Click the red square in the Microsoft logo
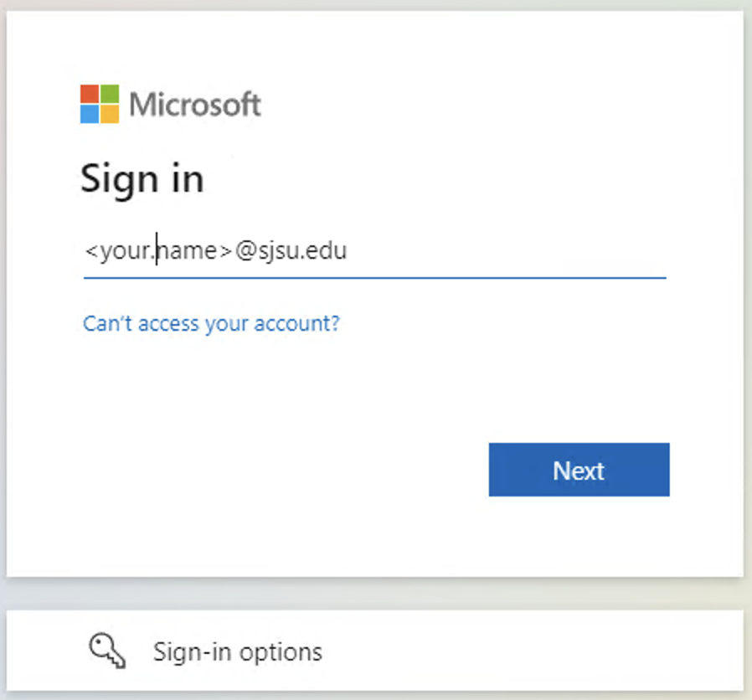Image resolution: width=752 pixels, height=700 pixels. click(x=90, y=94)
